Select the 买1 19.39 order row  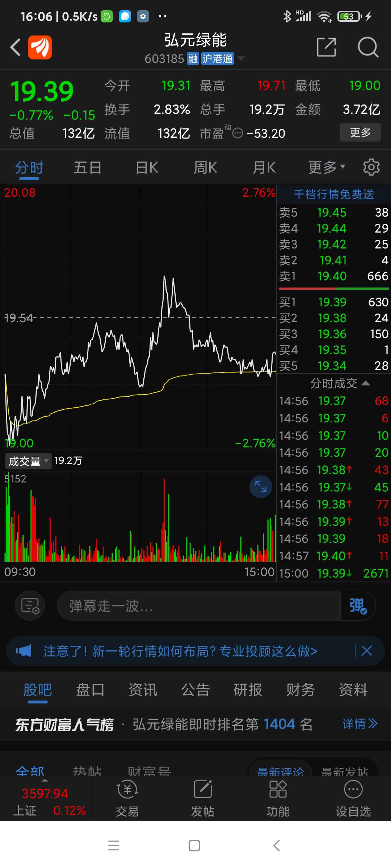333,302
